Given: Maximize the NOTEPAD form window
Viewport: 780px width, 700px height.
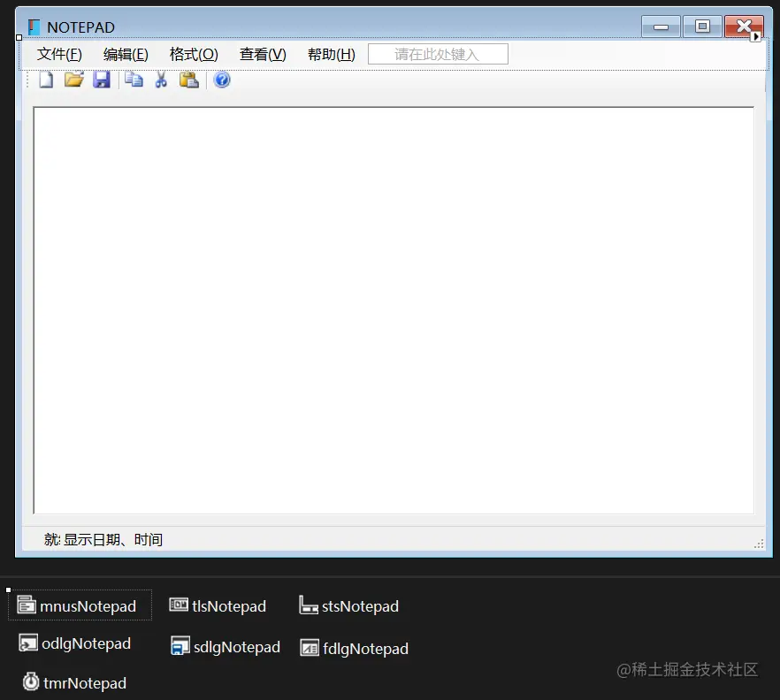Looking at the screenshot, I should point(702,27).
